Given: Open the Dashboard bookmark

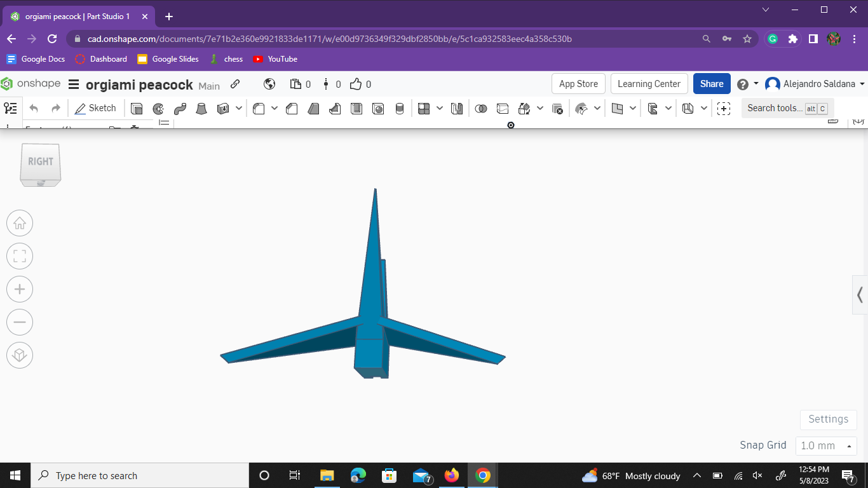Looking at the screenshot, I should pos(101,59).
